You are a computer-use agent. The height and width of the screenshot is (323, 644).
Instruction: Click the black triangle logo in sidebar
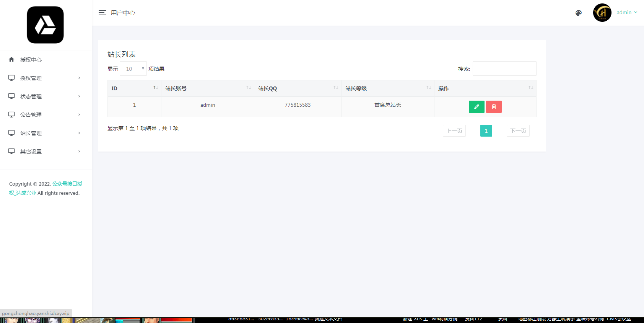pos(45,25)
